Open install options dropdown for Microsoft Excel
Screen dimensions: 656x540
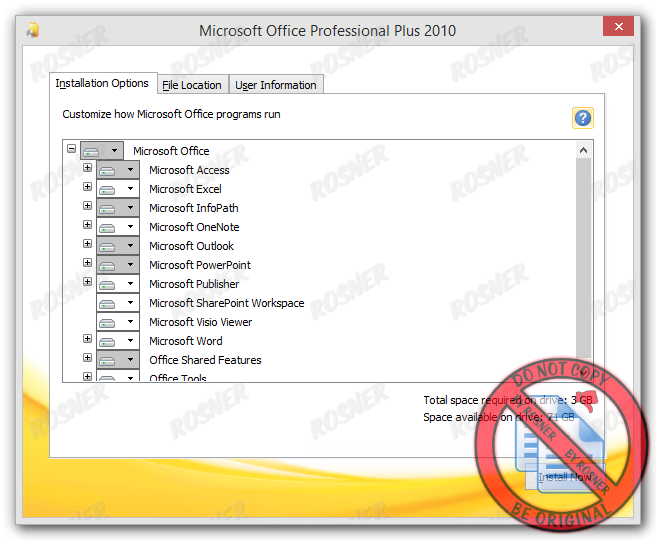pos(118,189)
